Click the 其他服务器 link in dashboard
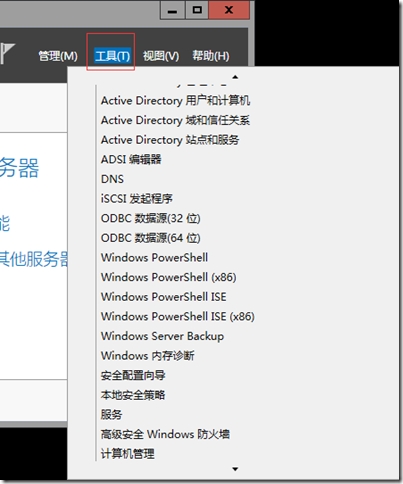The image size is (403, 484). point(33,259)
